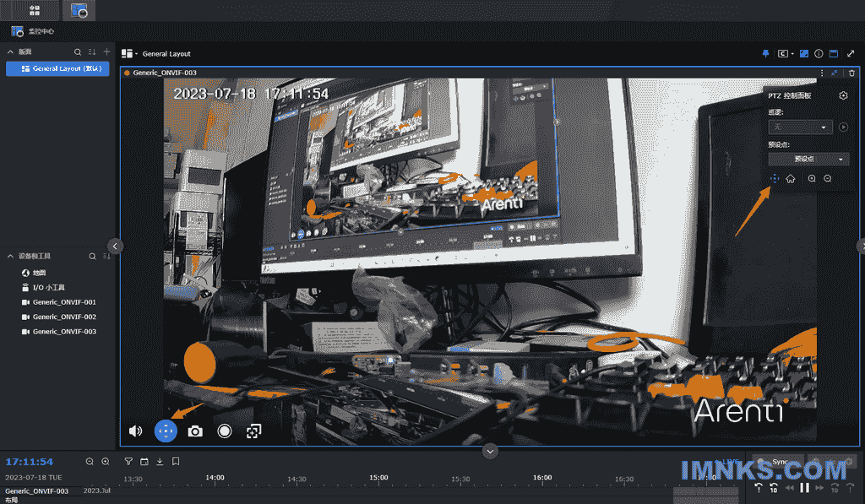Screen dimensions: 865x504
Task: Toggle camera audio speaker icon
Action: pyautogui.click(x=135, y=431)
